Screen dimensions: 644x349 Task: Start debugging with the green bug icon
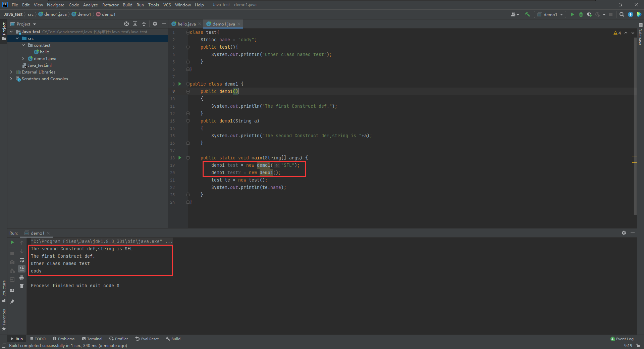coord(581,14)
